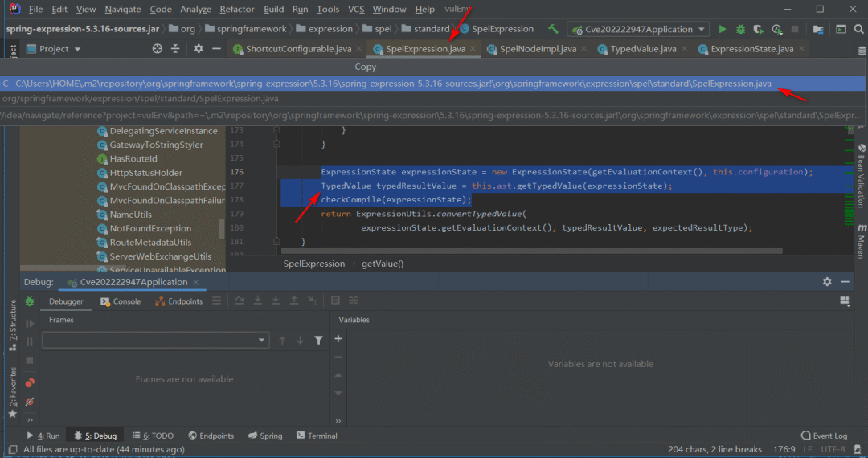
Task: Open the Project view dropdown
Action: point(54,49)
